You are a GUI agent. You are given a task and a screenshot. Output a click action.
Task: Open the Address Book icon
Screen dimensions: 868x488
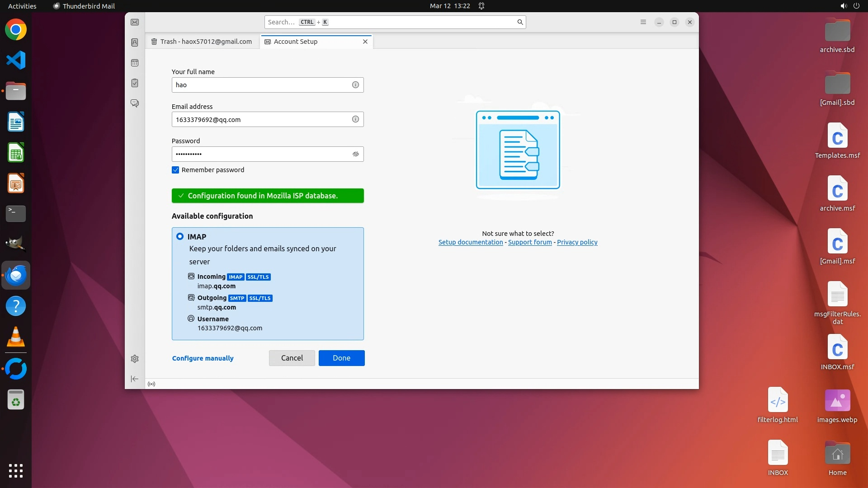point(135,42)
